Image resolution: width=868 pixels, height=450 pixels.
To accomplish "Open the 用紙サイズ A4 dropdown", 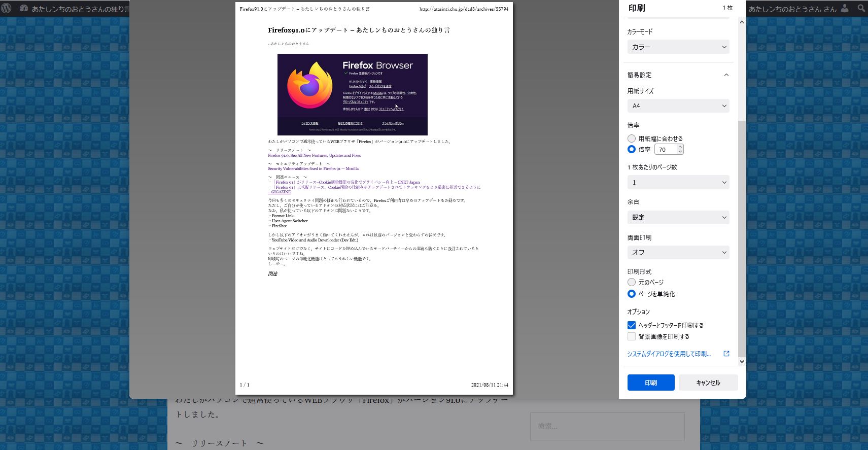I will [678, 106].
